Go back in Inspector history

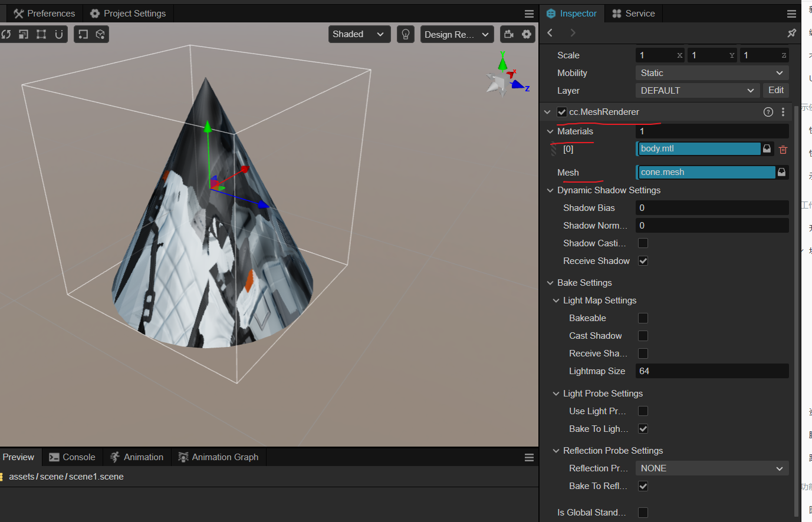pyautogui.click(x=550, y=33)
